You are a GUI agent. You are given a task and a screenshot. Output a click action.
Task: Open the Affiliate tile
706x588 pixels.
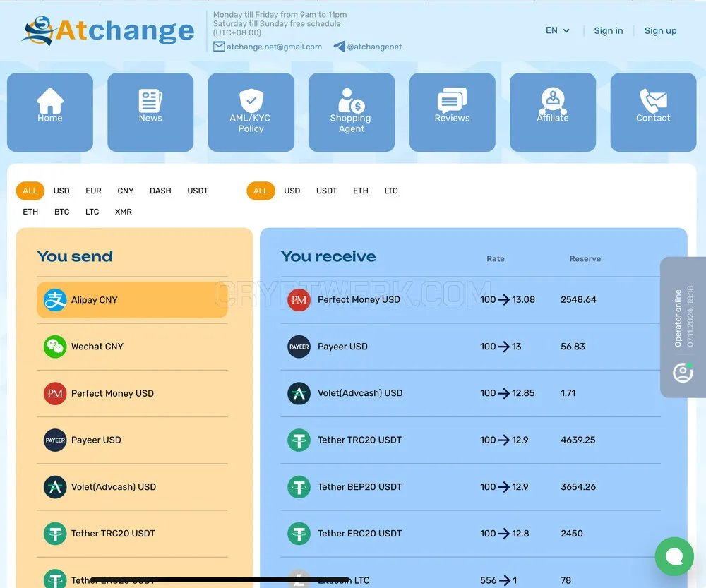tap(553, 112)
